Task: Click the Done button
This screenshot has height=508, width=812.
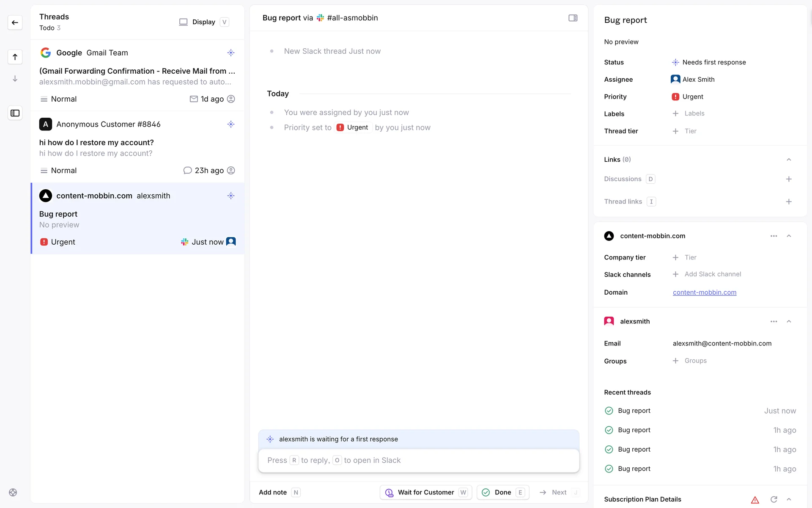Action: 502,492
